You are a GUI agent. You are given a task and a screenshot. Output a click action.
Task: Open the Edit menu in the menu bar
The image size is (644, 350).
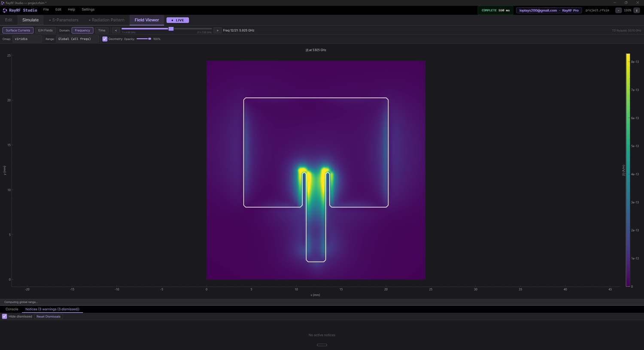pyautogui.click(x=58, y=9)
